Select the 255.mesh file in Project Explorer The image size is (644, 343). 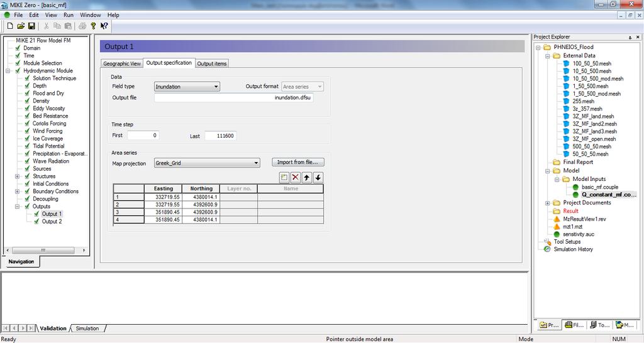click(583, 101)
